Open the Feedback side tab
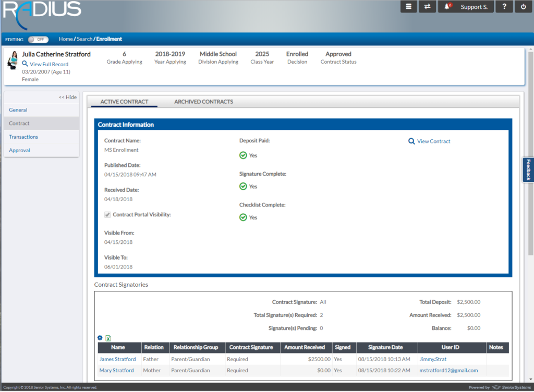Image resolution: width=534 pixels, height=392 pixels. (x=529, y=170)
